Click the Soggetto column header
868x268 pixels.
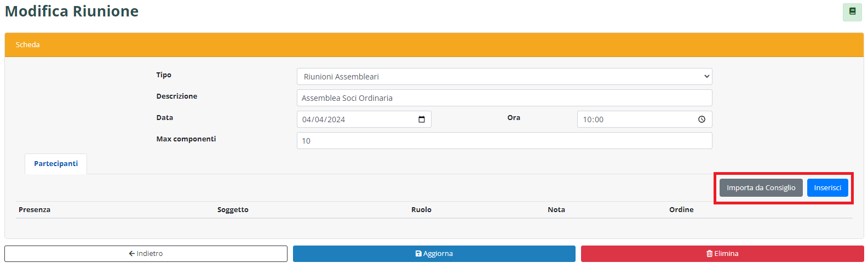[233, 210]
